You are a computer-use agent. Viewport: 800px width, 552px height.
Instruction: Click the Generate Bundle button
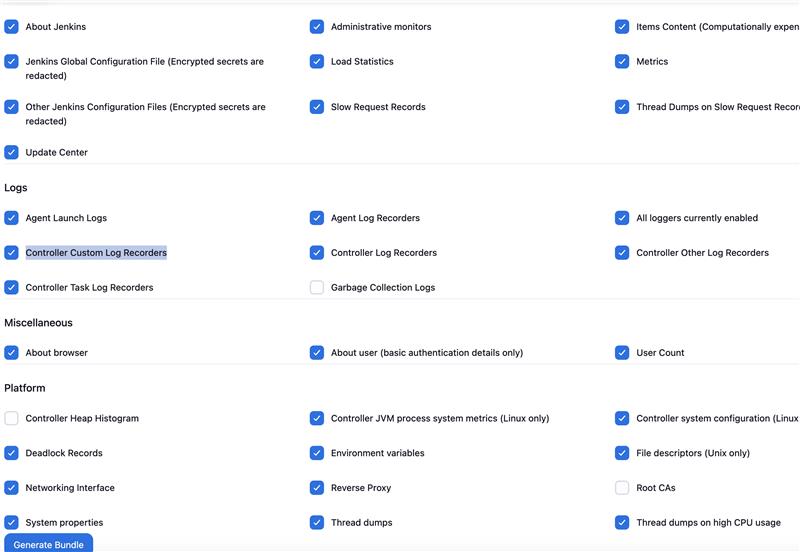pos(48,544)
